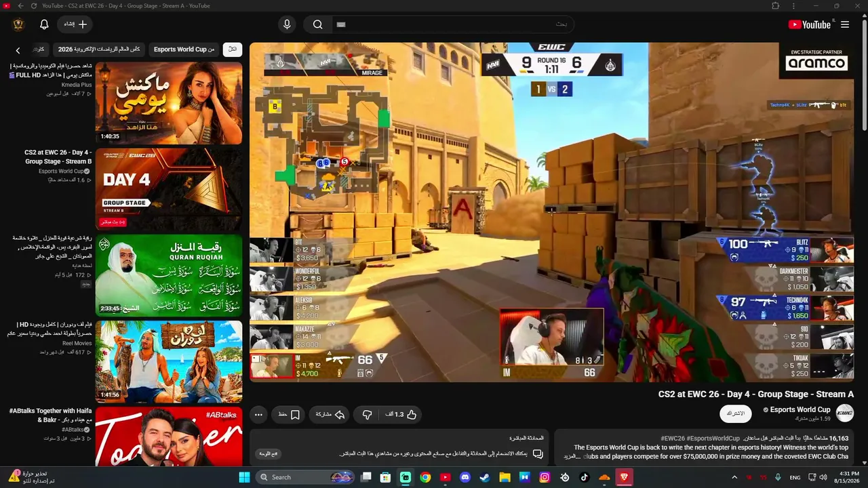
Task: Reload the page with refresh icon
Action: (33, 6)
